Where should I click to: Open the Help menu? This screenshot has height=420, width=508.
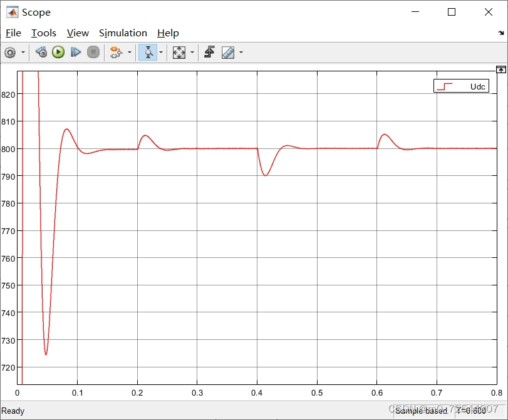[x=168, y=33]
